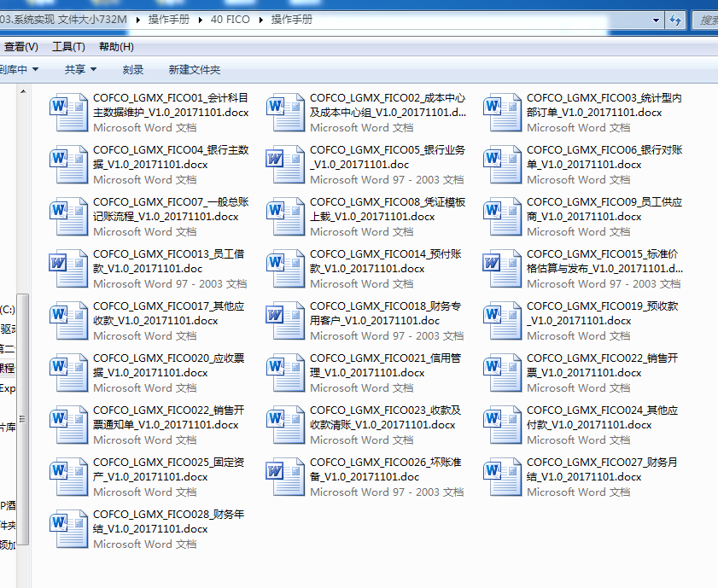Open the 帮助(H) menu

[x=116, y=47]
